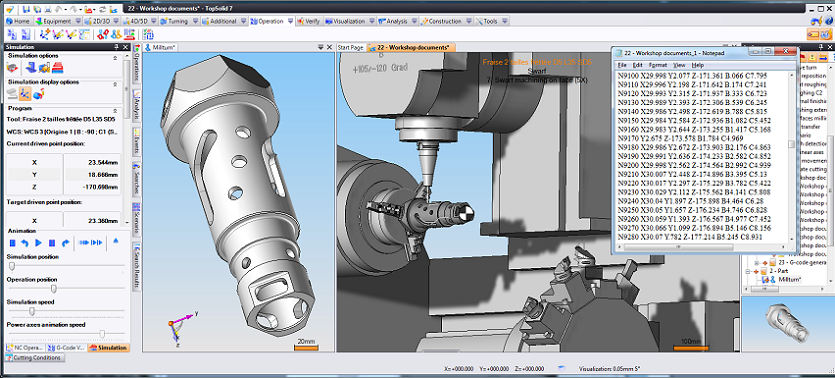
Task: Toggle the highlighted trajectory display icon
Action: pyautogui.click(x=24, y=94)
